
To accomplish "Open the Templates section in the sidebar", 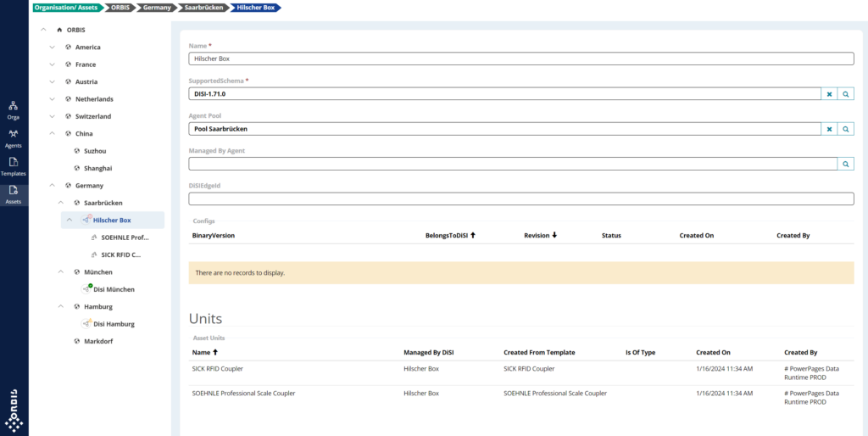I will 14,165.
